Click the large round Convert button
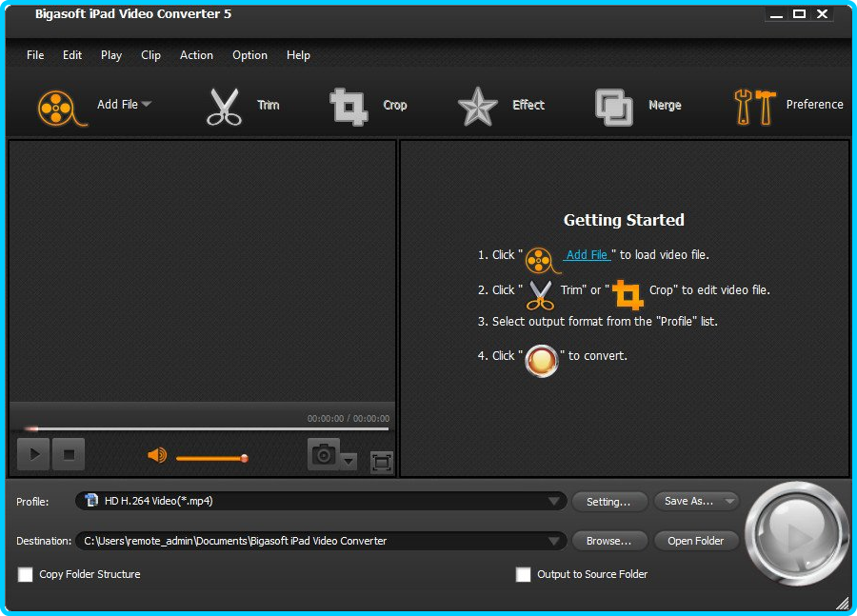The width and height of the screenshot is (857, 616). (796, 534)
